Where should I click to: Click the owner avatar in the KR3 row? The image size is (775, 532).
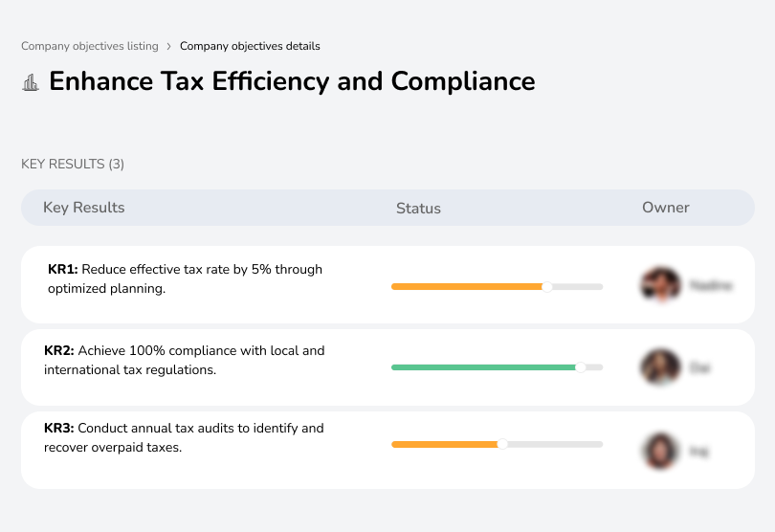pyautogui.click(x=660, y=451)
